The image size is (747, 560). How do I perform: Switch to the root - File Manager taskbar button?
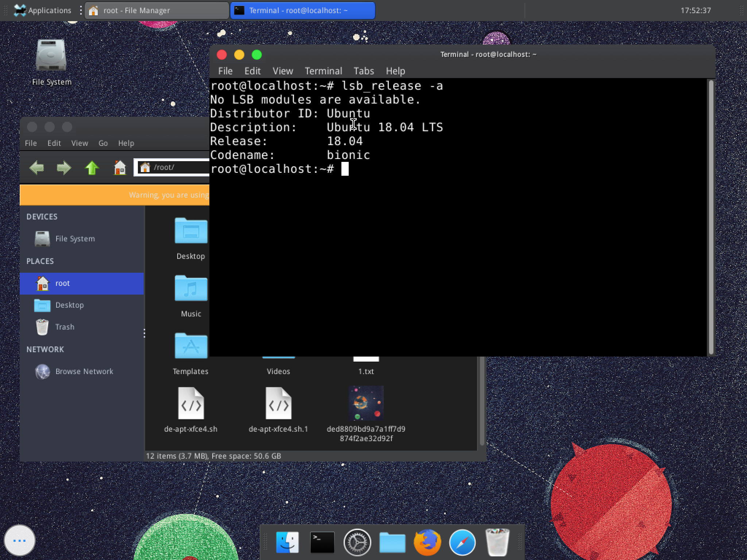(x=157, y=11)
